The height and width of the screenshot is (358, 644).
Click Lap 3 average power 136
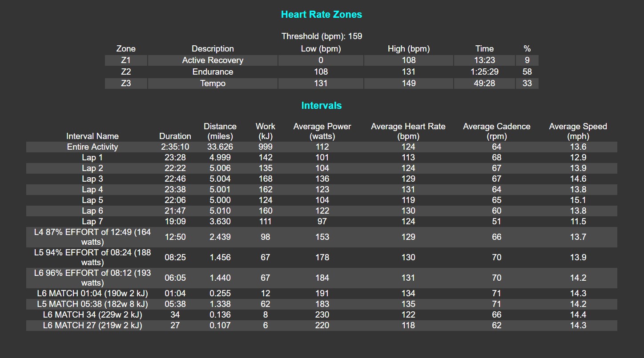coord(322,179)
